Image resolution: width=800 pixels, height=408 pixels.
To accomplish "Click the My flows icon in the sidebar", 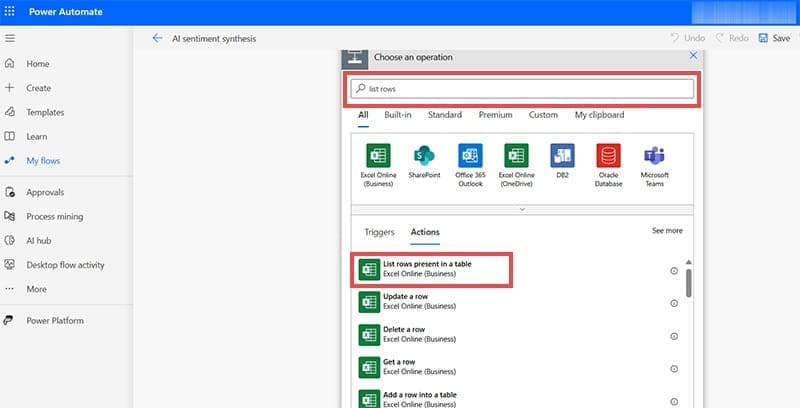I will click(x=9, y=161).
